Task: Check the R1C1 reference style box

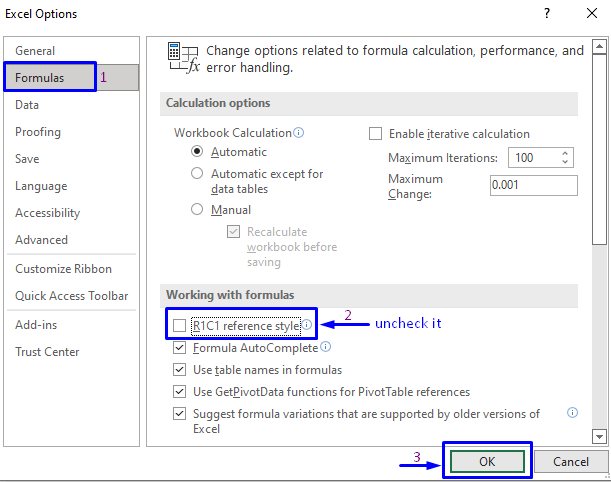Action: click(180, 325)
